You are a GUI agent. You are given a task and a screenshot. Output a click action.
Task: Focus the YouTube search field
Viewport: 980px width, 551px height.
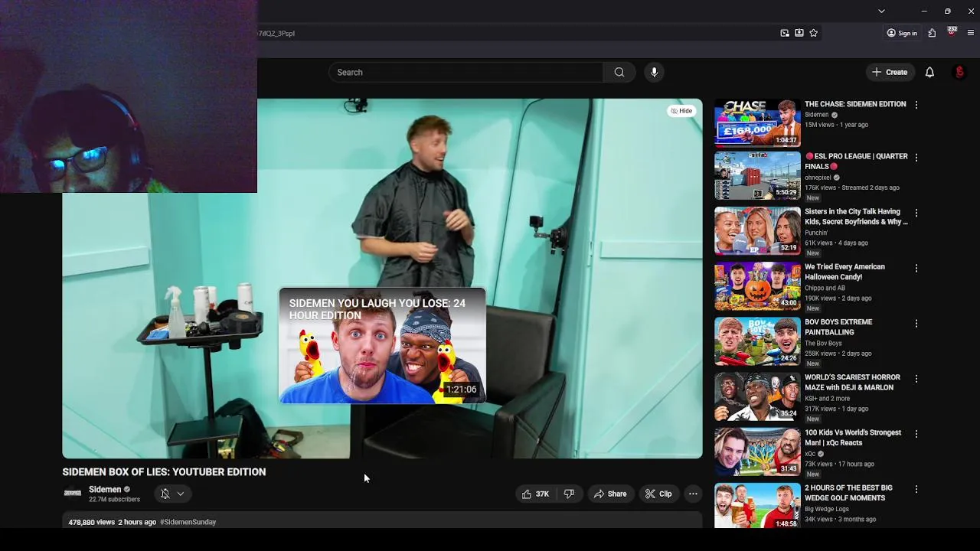click(x=466, y=73)
